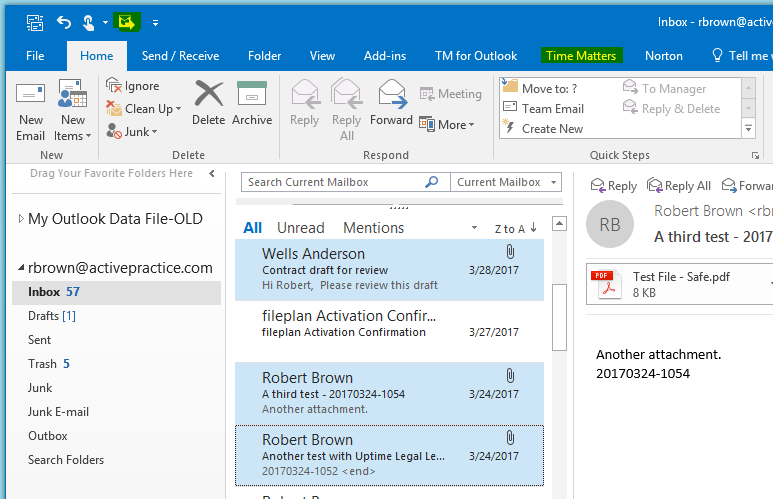Open the Trash folder
The image size is (773, 499).
pos(49,364)
